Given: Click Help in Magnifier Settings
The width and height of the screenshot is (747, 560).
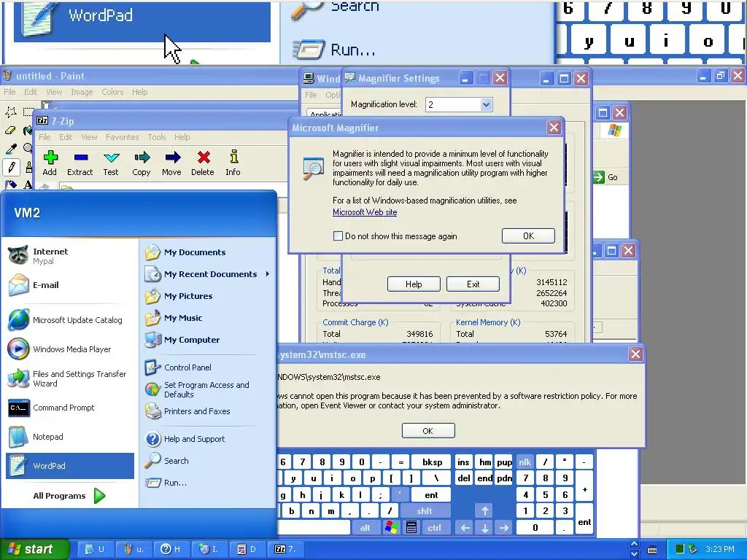Looking at the screenshot, I should pos(414,284).
